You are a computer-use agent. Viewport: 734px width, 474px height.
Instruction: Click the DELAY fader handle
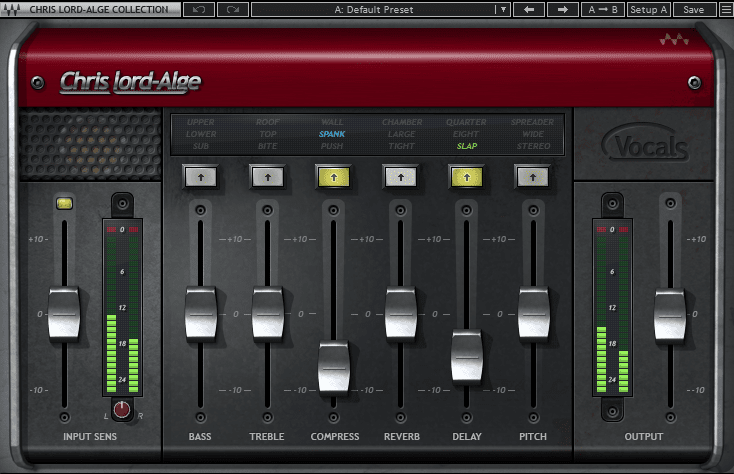pos(467,357)
